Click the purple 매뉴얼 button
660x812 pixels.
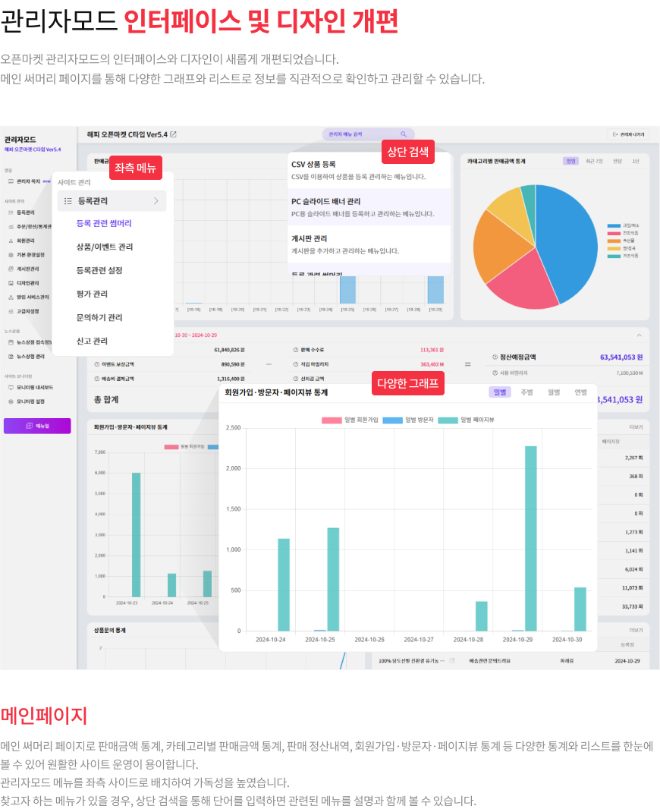(x=37, y=426)
